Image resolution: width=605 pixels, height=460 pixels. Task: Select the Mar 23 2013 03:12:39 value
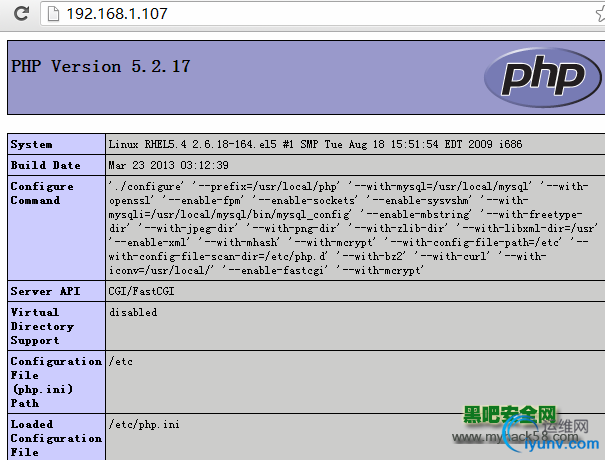(169, 165)
